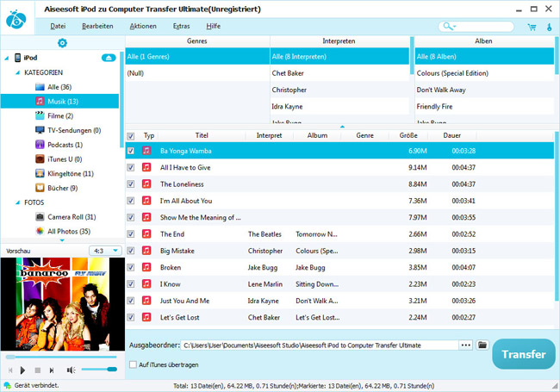Play the preview
The width and height of the screenshot is (560, 392).
[x=22, y=370]
